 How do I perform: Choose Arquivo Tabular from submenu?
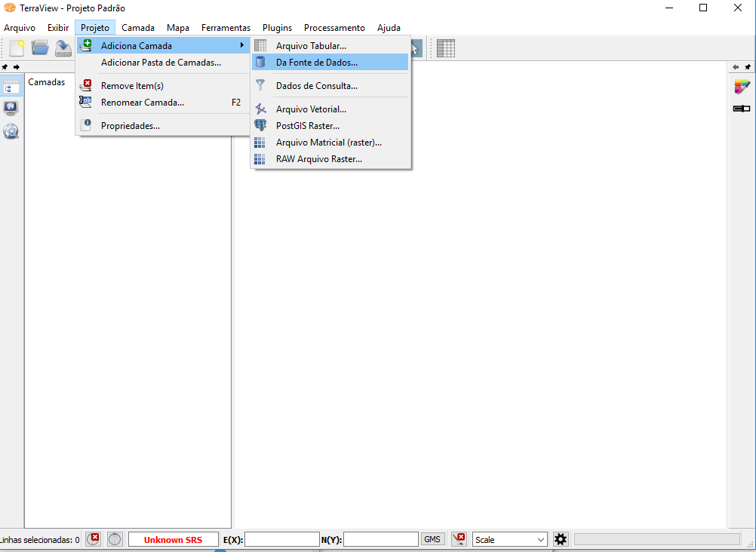point(330,46)
